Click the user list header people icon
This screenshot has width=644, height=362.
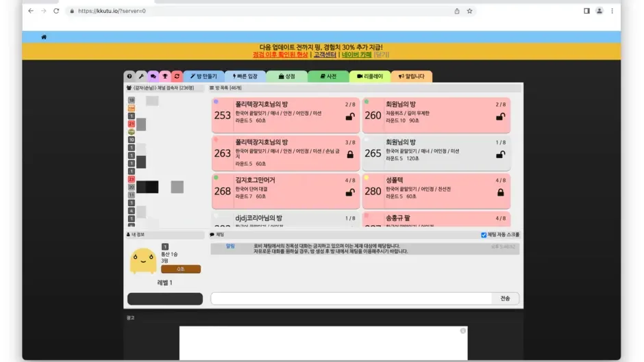[129, 88]
